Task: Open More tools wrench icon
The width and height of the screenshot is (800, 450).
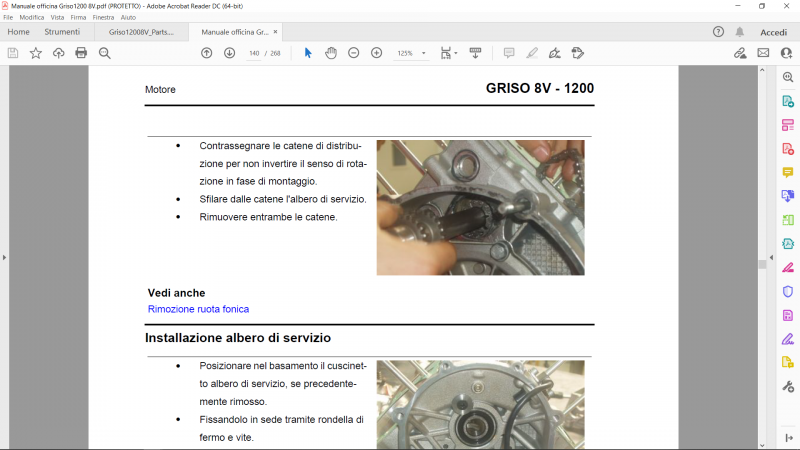Action: pos(788,387)
